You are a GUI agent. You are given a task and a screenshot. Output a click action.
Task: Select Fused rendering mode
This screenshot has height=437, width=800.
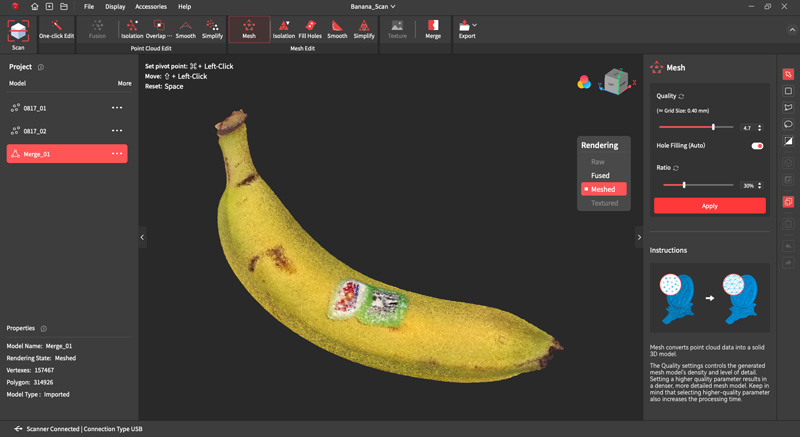click(x=600, y=175)
